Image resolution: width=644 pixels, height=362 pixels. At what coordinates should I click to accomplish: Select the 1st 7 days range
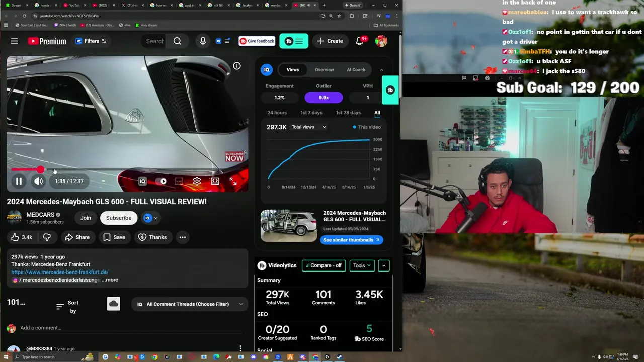click(x=311, y=113)
